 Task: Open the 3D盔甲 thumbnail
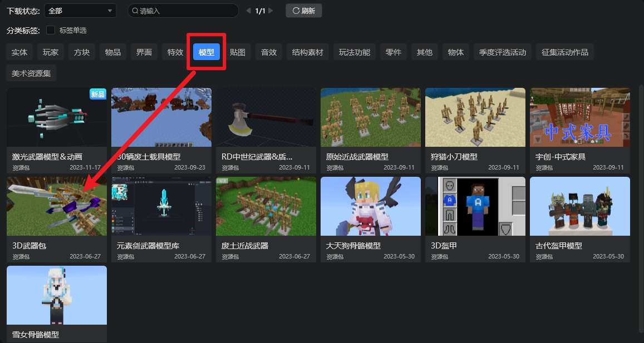(x=475, y=206)
